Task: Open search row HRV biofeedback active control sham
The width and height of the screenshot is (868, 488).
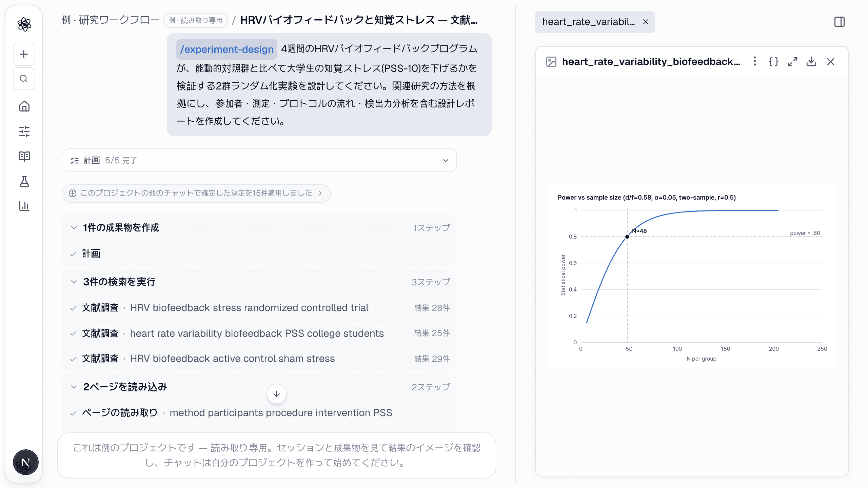Action: pos(259,359)
